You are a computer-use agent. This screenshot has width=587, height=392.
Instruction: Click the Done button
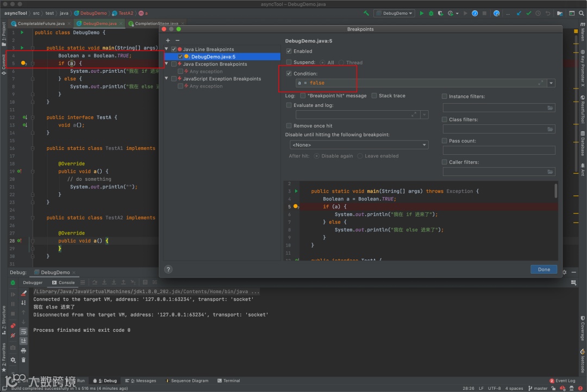544,269
